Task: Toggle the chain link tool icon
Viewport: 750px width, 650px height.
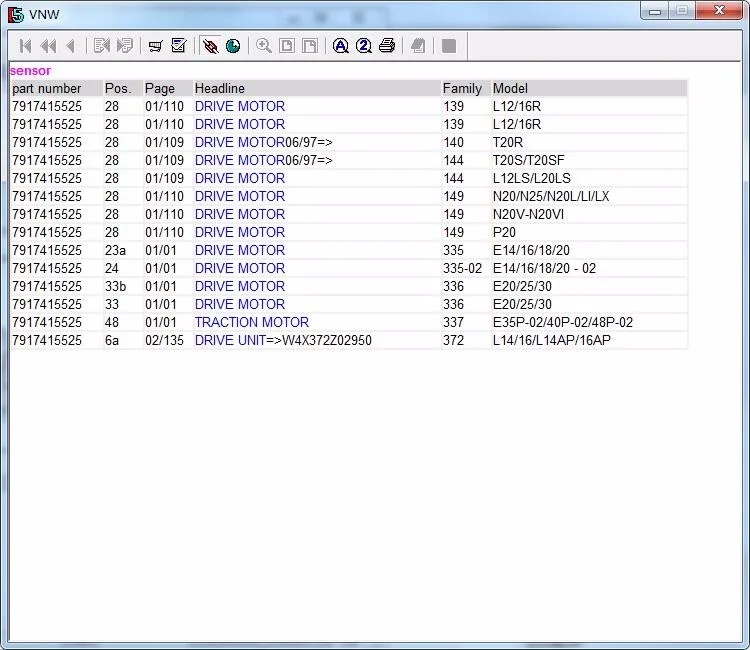Action: point(210,46)
